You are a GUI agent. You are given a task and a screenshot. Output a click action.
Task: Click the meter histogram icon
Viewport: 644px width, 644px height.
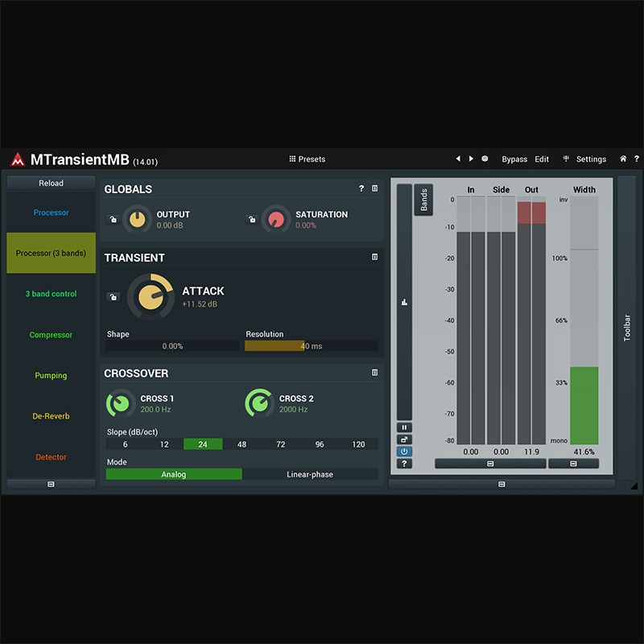tap(404, 303)
